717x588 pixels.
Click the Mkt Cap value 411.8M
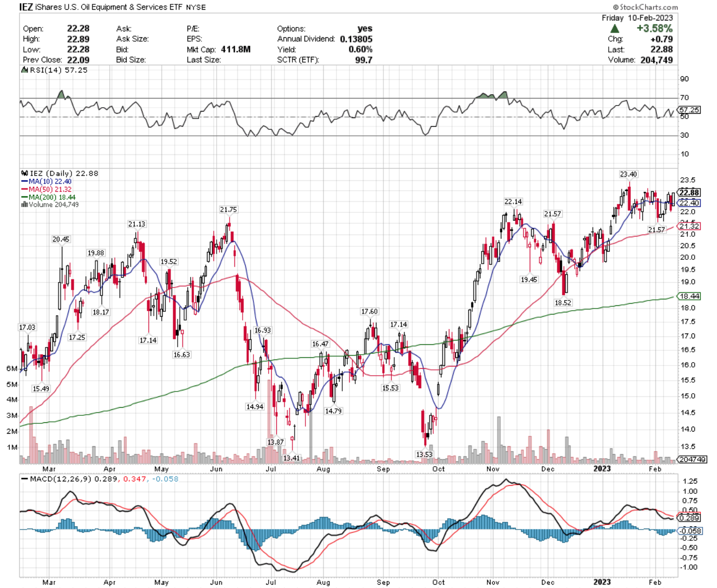point(236,49)
